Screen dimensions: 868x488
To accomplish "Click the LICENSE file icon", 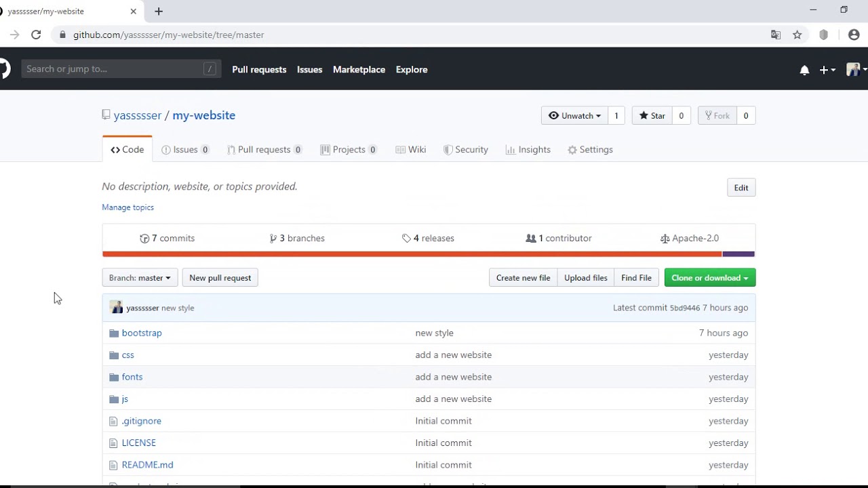I will tap(113, 443).
